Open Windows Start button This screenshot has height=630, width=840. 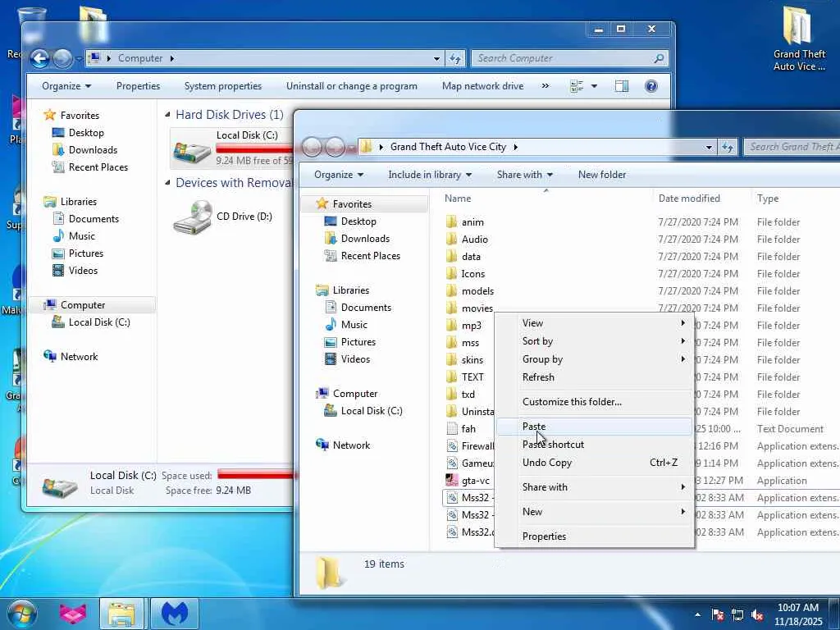(x=21, y=614)
